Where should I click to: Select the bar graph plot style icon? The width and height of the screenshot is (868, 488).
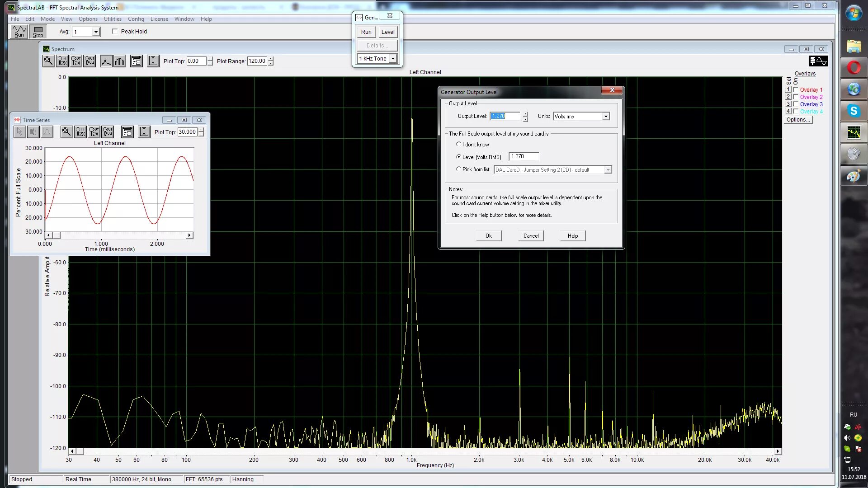(x=120, y=61)
